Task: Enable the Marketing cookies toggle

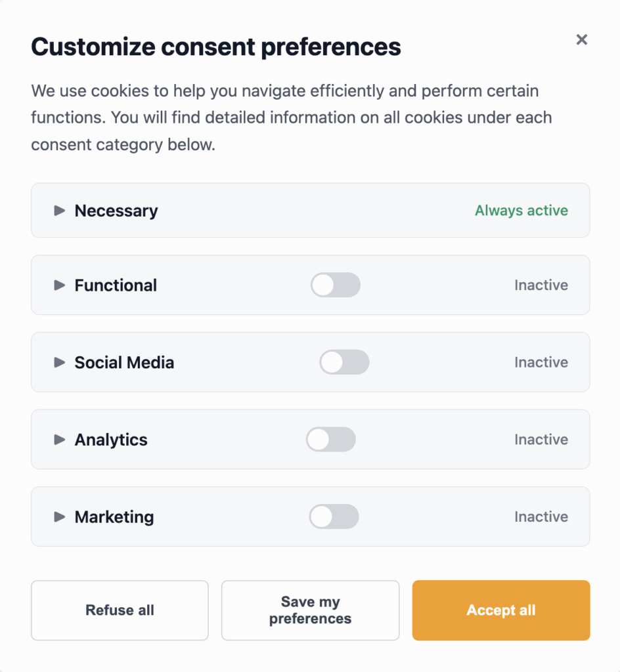Action: coord(334,517)
